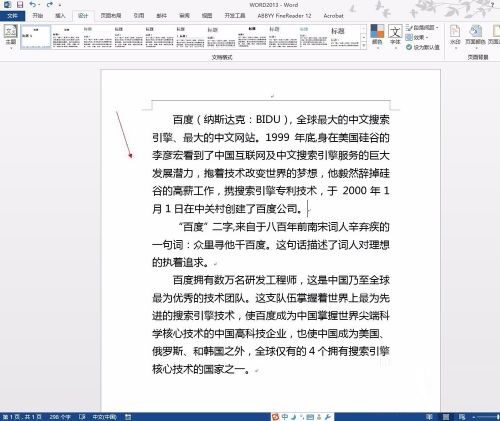Open the 水印 (Watermark) menu
500x421 pixels.
[x=455, y=36]
